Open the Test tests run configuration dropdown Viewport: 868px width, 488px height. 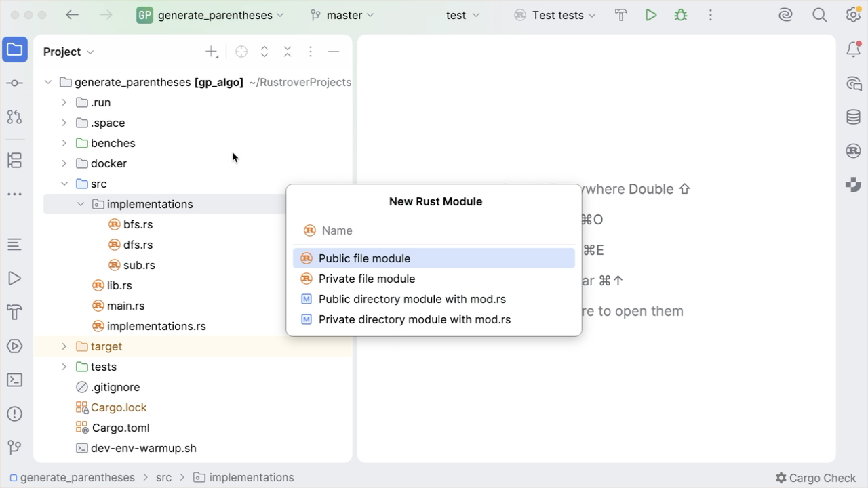(x=556, y=15)
